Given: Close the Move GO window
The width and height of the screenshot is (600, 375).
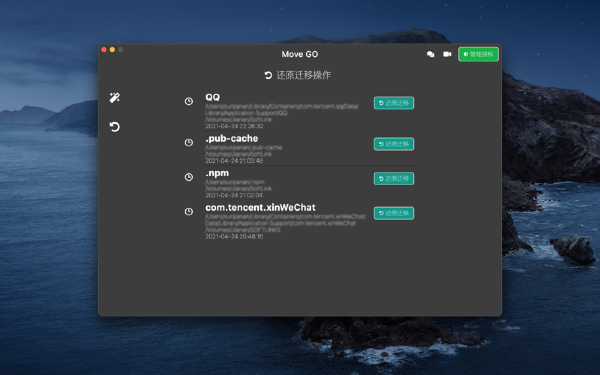Looking at the screenshot, I should 104,50.
